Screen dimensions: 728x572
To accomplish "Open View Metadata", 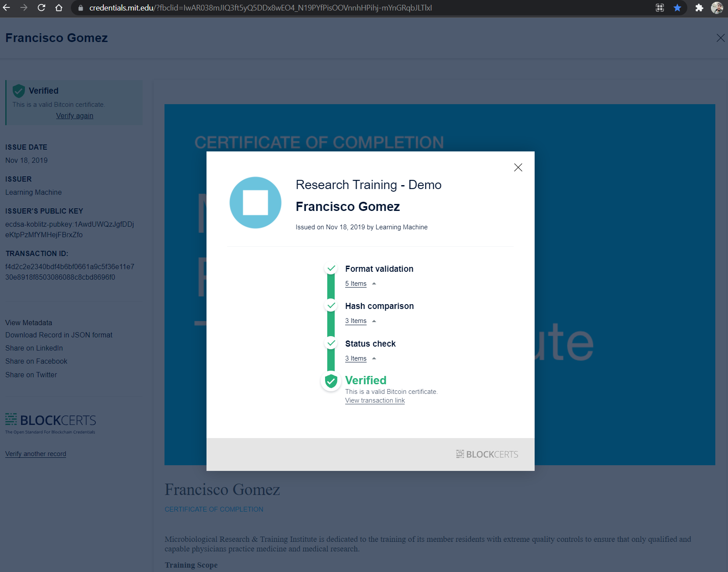I will point(28,323).
